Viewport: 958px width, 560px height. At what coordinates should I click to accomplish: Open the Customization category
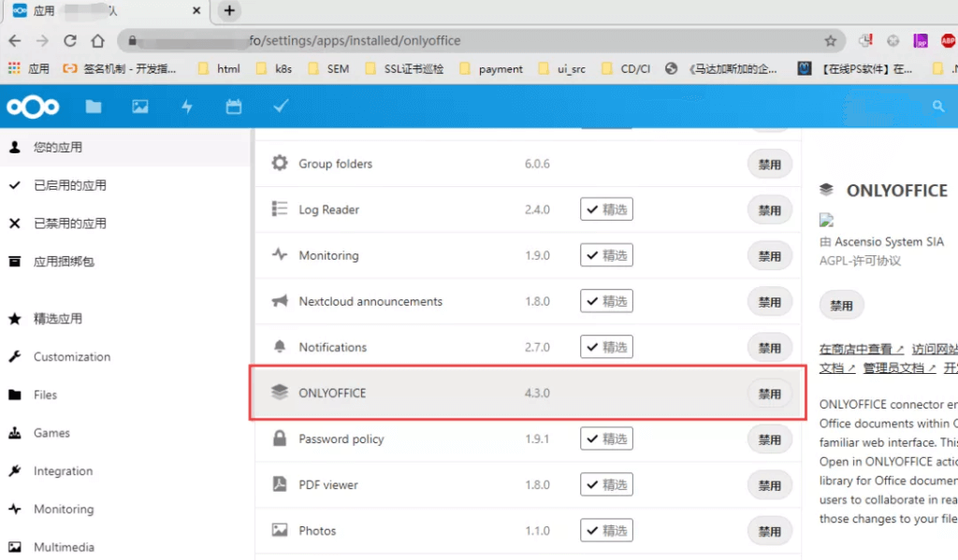(x=125, y=356)
